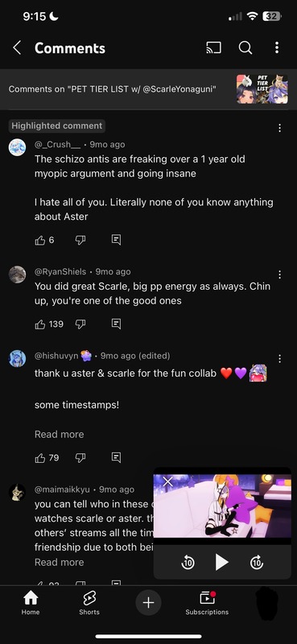Image resolution: width=297 pixels, height=644 pixels.
Task: Play the miniplayer video
Action: (222, 562)
